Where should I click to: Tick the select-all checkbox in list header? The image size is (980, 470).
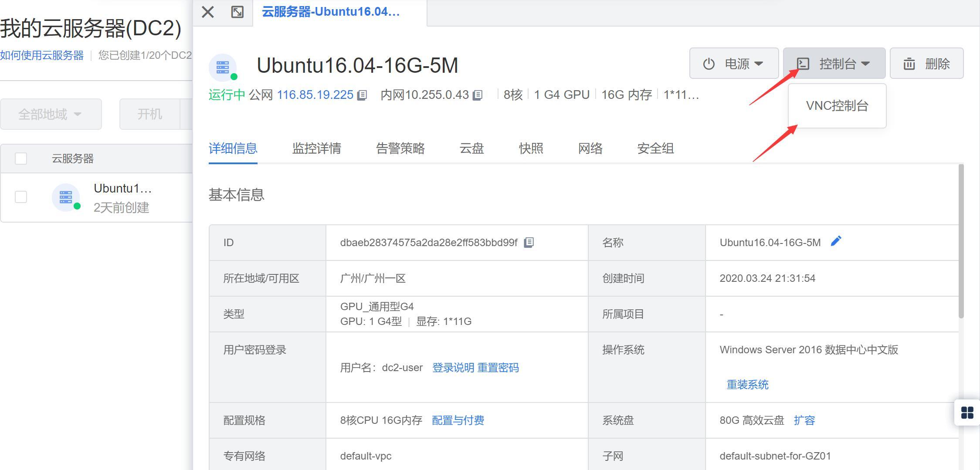pos(21,159)
